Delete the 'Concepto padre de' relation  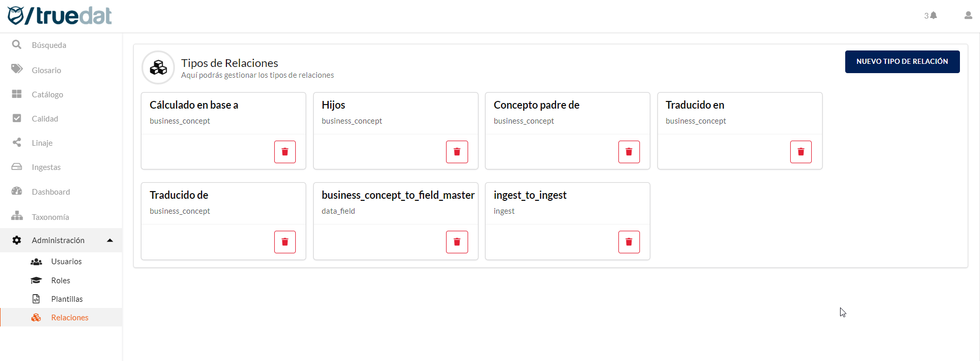[x=629, y=152]
